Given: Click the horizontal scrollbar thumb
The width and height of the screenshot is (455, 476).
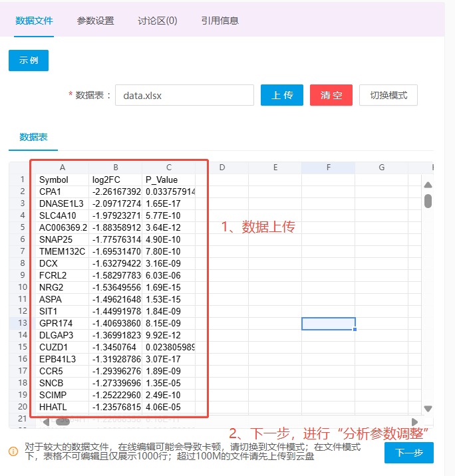Looking at the screenshot, I should click(x=63, y=421).
